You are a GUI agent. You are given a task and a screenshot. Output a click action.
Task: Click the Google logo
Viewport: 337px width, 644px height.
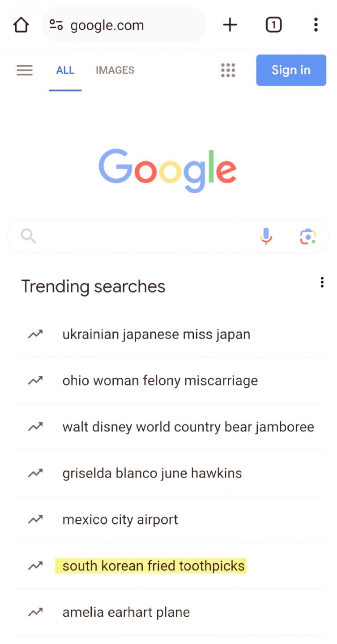(x=168, y=170)
